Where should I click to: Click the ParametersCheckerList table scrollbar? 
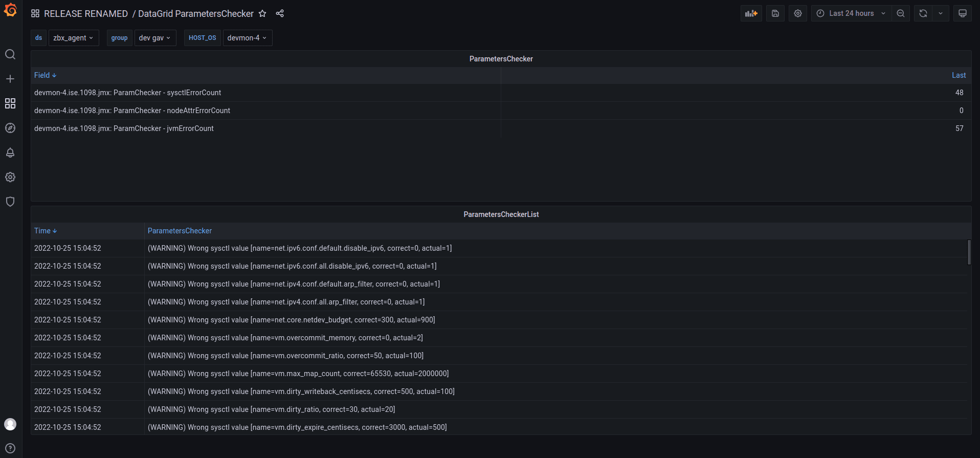pyautogui.click(x=969, y=252)
